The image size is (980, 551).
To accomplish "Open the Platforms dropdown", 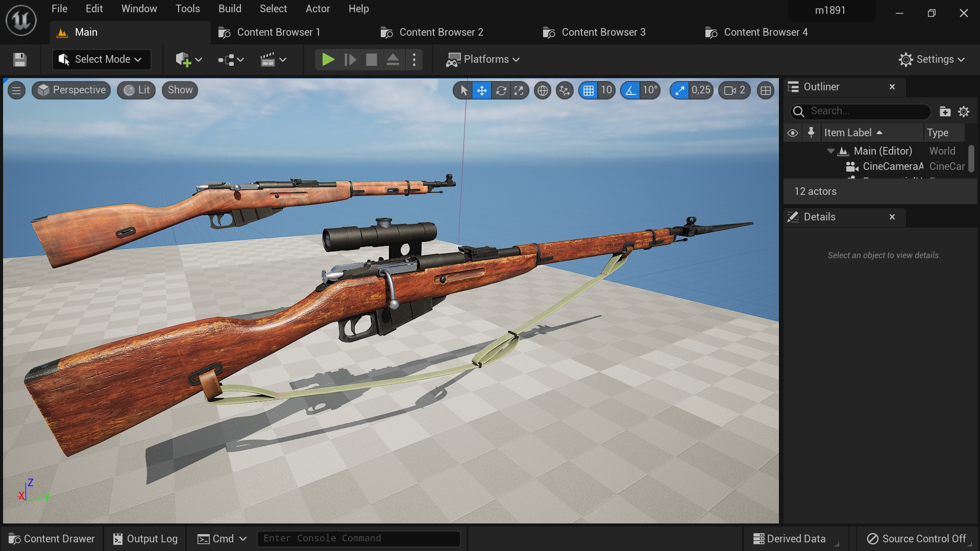I will (x=483, y=59).
